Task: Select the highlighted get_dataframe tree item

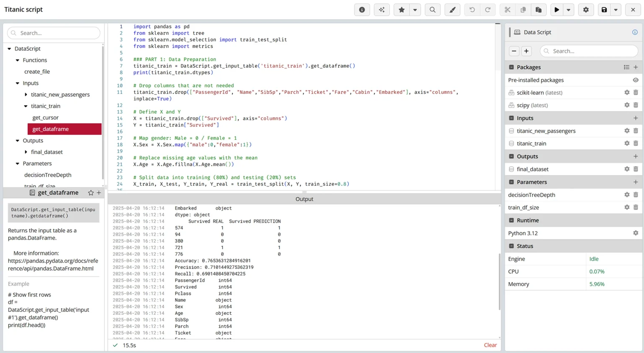Action: 65,129
